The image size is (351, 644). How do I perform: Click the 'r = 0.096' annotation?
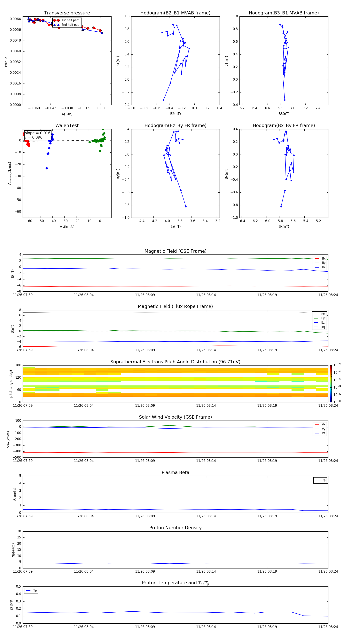[x=34, y=137]
